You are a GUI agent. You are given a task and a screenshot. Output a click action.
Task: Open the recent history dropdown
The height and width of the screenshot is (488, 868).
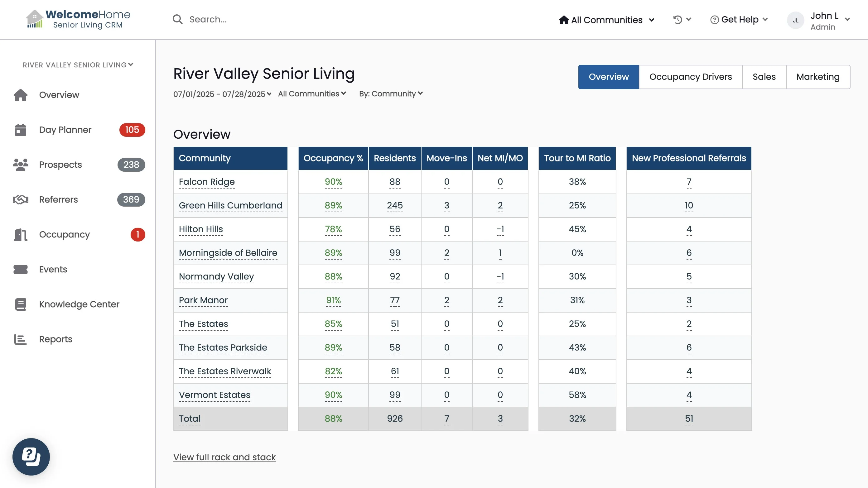coord(682,20)
